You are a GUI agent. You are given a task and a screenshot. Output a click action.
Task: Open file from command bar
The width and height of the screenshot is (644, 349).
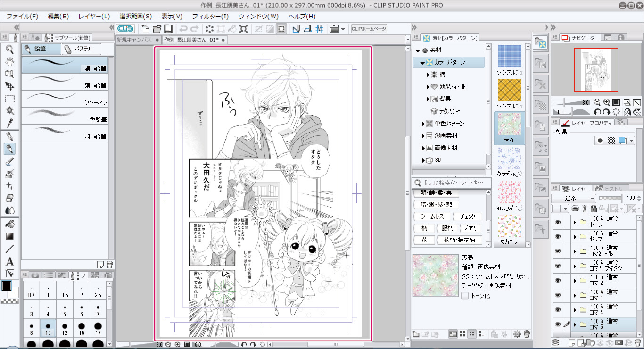point(157,29)
